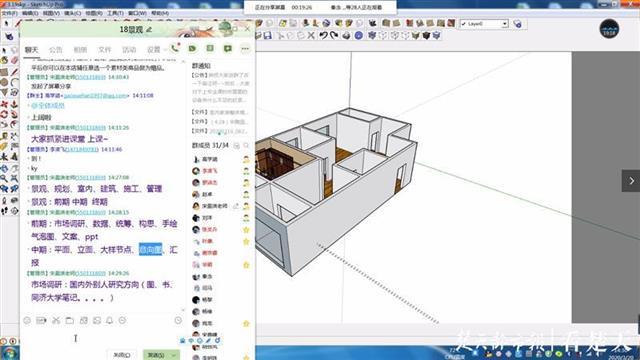The width and height of the screenshot is (640, 360).
Task: Search group members with magnifier icon
Action: [246, 145]
